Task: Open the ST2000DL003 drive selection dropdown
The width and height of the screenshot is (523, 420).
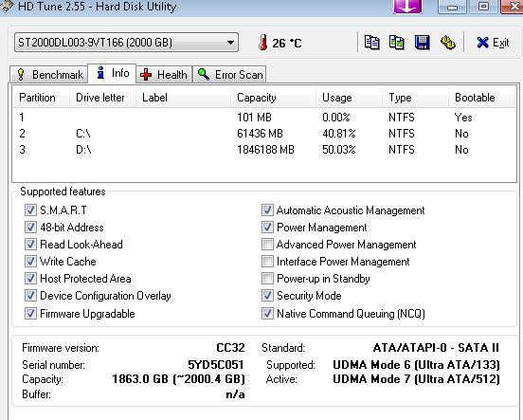Action: coord(126,43)
